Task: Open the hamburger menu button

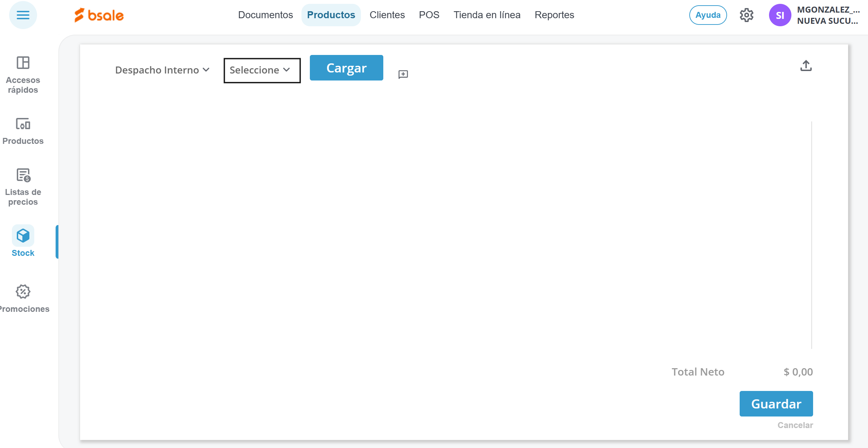Action: [x=23, y=15]
